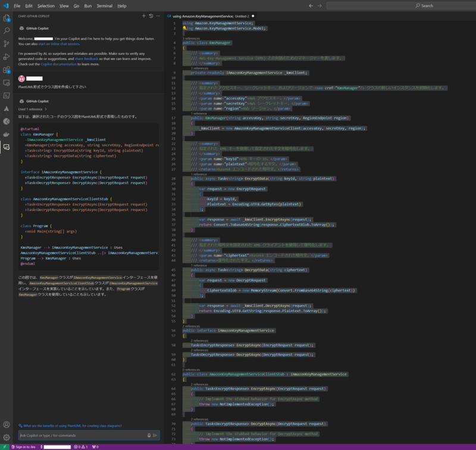
Task: Open the Run menu
Action: [87, 6]
